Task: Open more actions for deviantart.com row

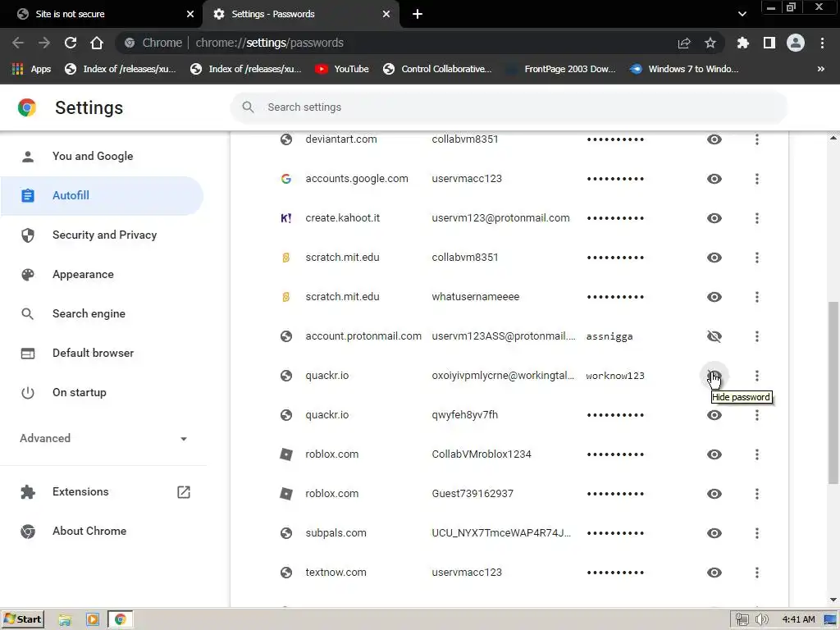Action: click(x=757, y=139)
